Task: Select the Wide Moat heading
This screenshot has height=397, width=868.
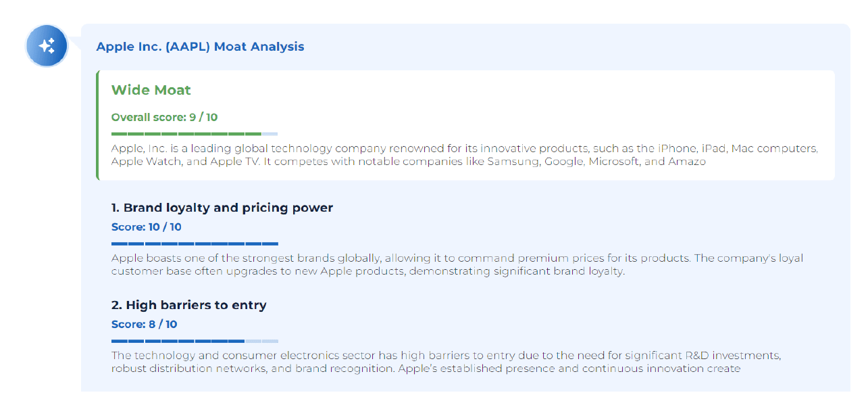Action: tap(151, 90)
